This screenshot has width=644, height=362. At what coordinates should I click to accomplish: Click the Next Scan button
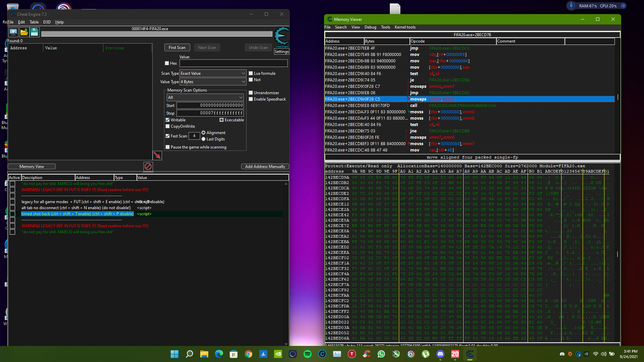[206, 47]
